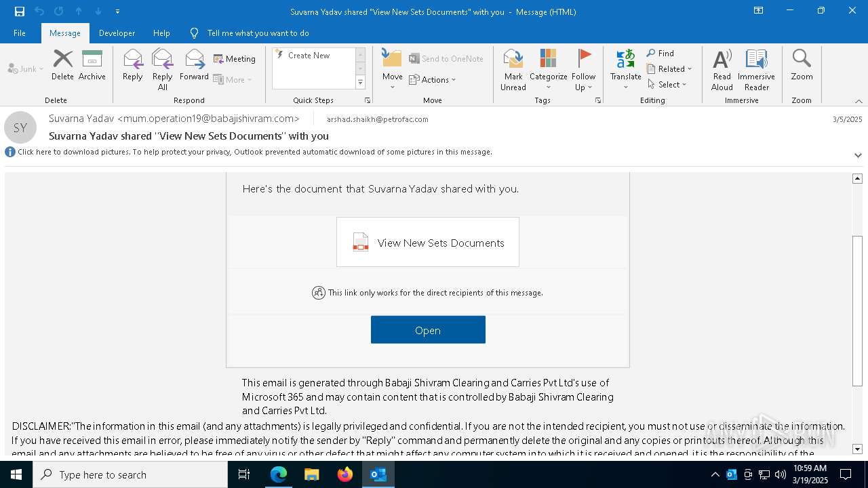Viewport: 868px width, 488px height.
Task: Open the Quick Steps dialog launcher
Action: 368,100
